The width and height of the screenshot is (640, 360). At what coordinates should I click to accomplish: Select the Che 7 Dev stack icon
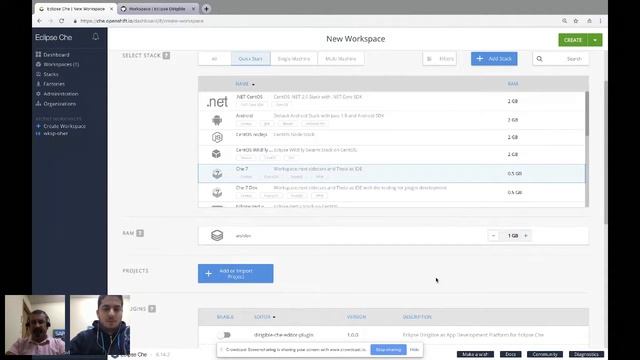[217, 192]
